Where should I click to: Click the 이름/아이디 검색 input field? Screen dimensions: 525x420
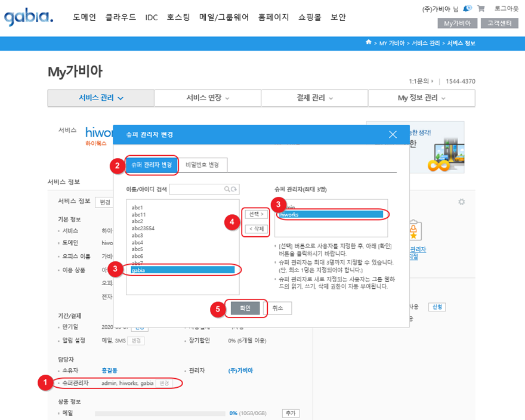196,189
